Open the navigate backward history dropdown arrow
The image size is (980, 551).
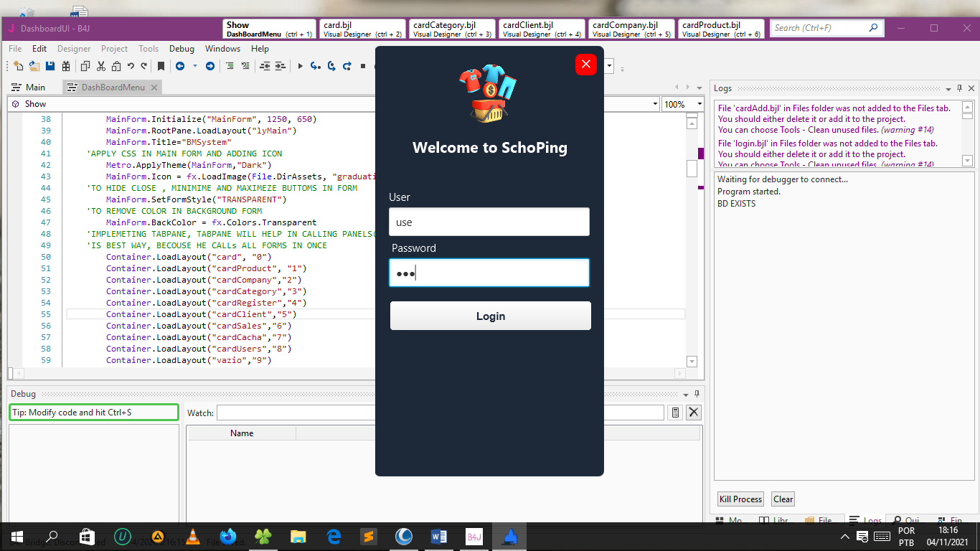tap(194, 66)
